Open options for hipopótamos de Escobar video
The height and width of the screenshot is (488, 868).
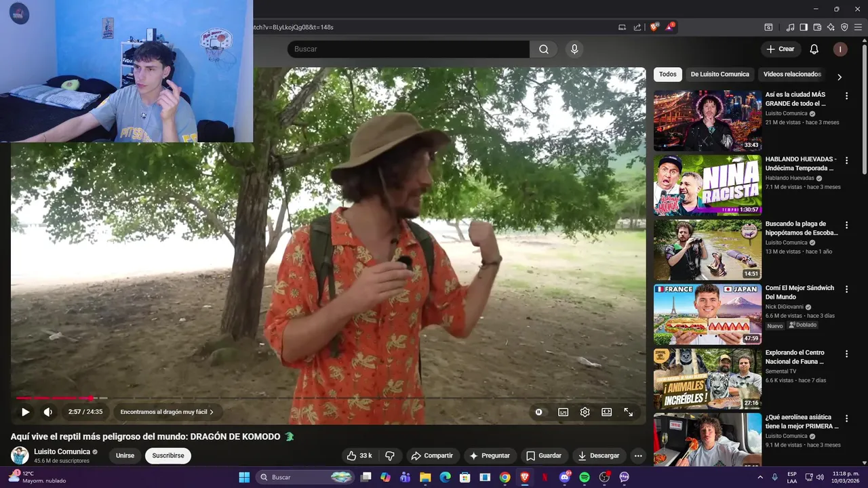click(846, 225)
